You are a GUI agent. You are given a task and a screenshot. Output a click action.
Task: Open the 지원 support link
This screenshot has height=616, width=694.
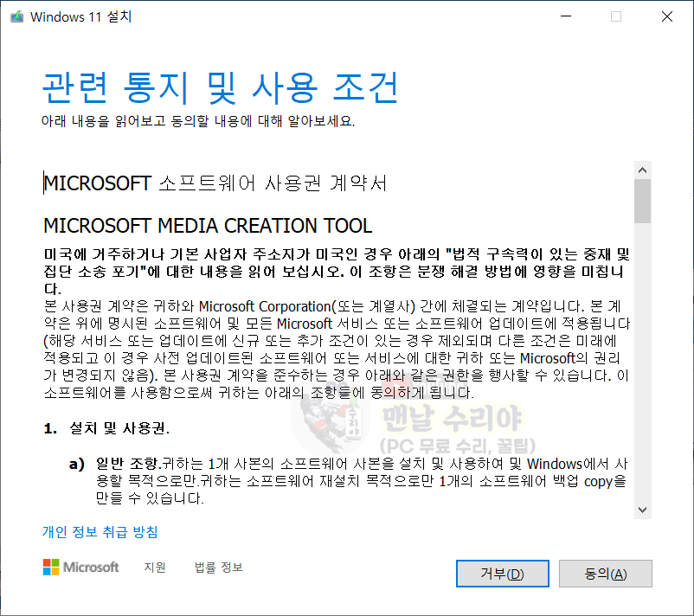155,567
